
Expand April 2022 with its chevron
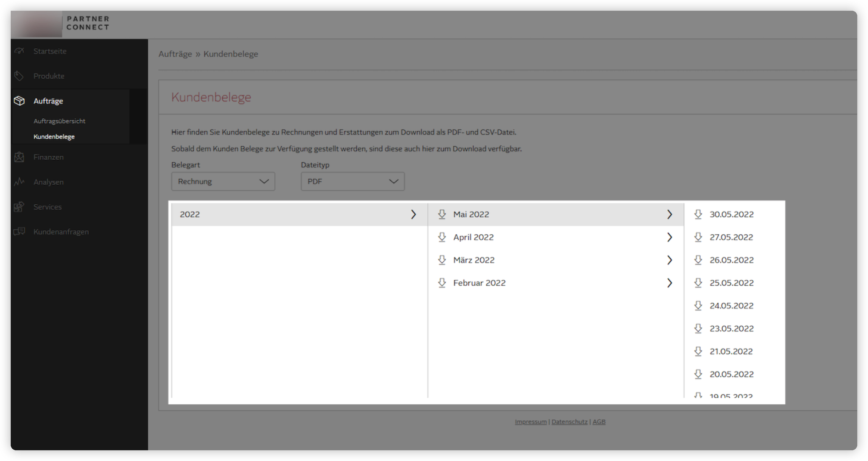click(670, 237)
